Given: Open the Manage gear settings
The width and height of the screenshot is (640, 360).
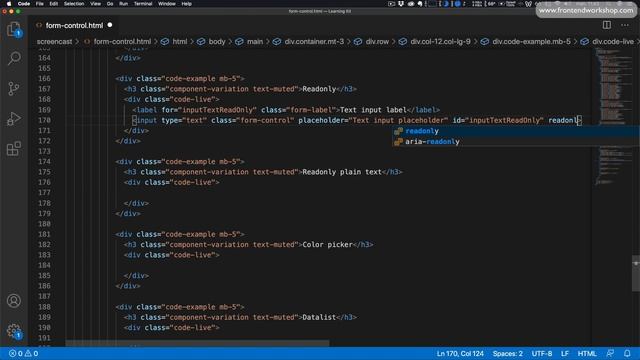Looking at the screenshot, I should coord(14,331).
